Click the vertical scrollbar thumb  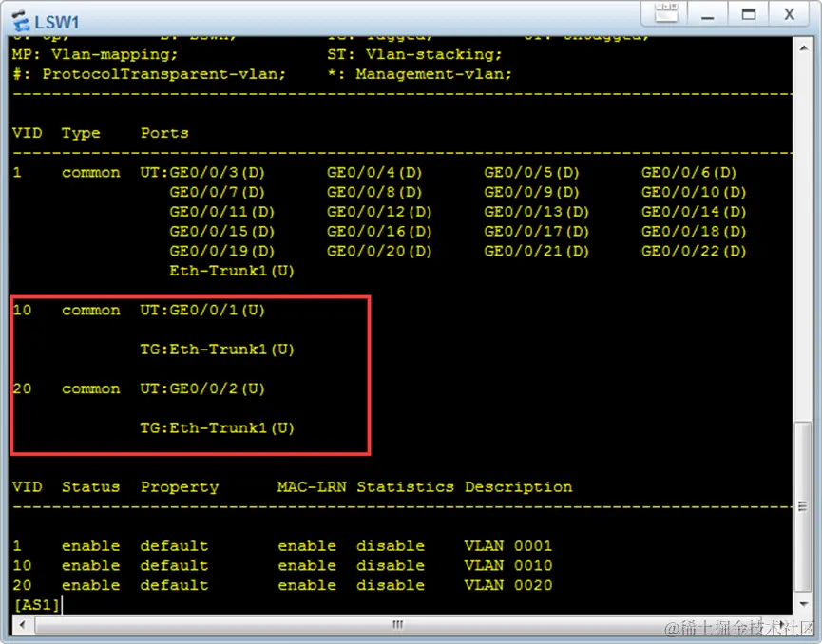(804, 506)
